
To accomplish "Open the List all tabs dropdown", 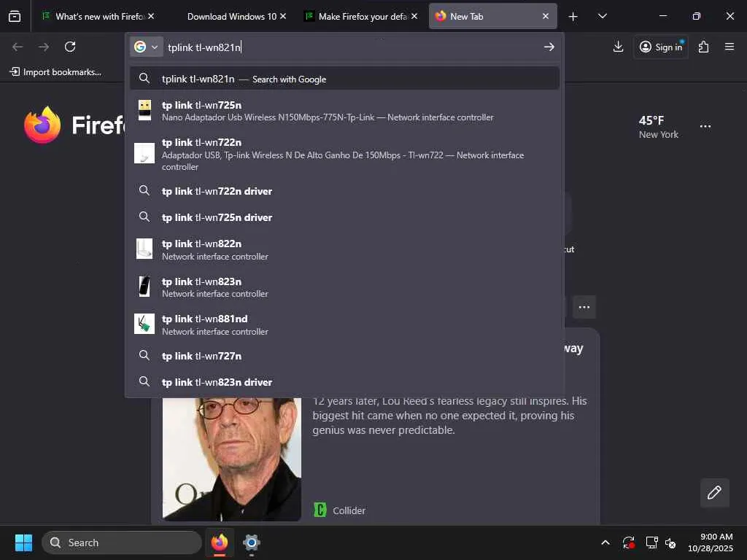I will pos(602,16).
